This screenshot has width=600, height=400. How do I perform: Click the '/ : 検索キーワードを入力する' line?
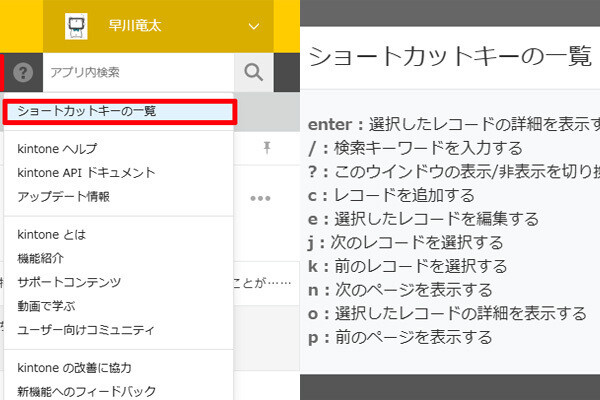pos(415,148)
